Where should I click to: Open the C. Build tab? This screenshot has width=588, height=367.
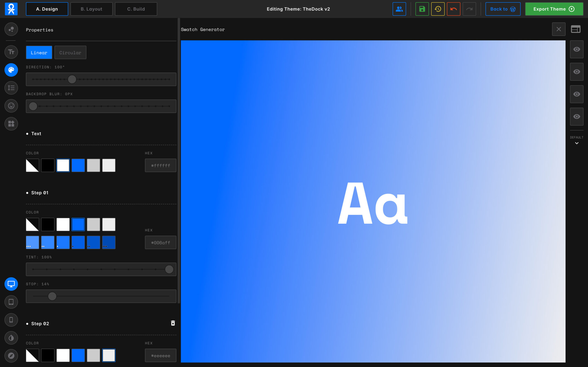[x=136, y=9]
